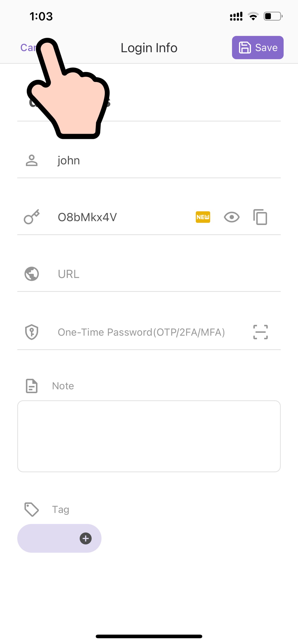Select the key icon next to password
Viewport: 298px width, 644px height.
pyautogui.click(x=32, y=217)
